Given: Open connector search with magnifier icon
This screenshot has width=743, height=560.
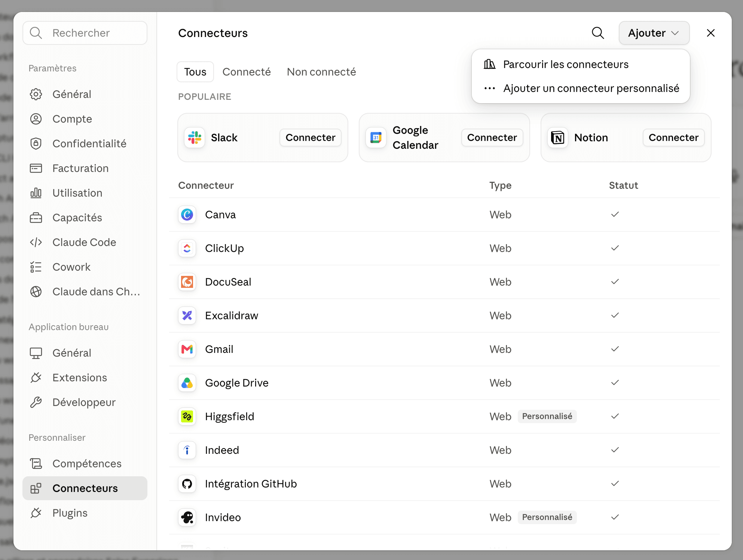Looking at the screenshot, I should pos(598,33).
